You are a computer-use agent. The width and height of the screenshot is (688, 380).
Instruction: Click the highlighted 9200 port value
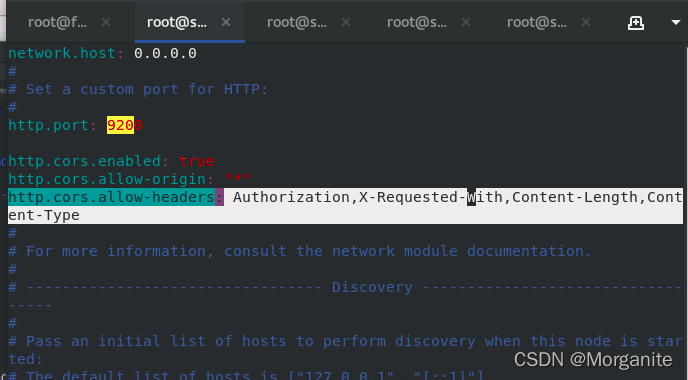tap(125, 125)
